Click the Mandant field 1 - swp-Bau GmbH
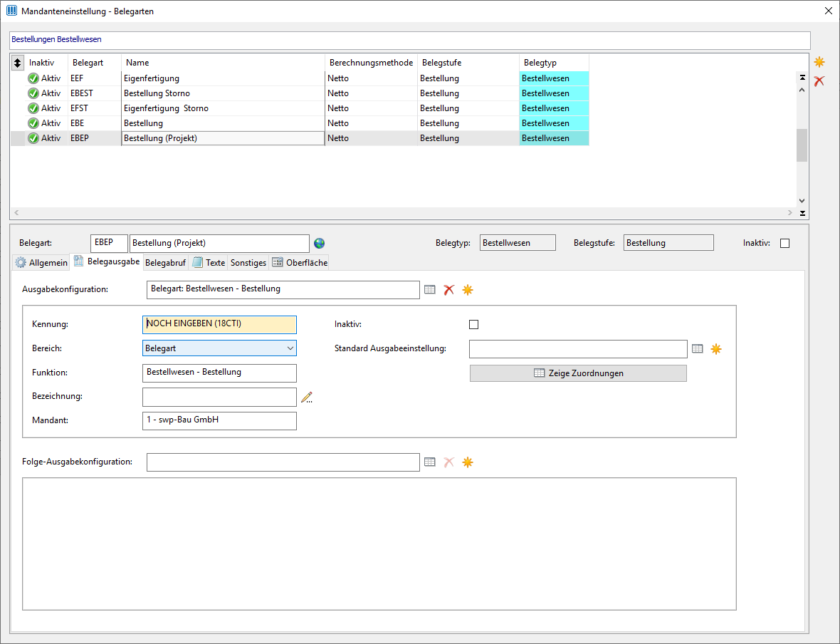The height and width of the screenshot is (644, 840). click(x=219, y=420)
